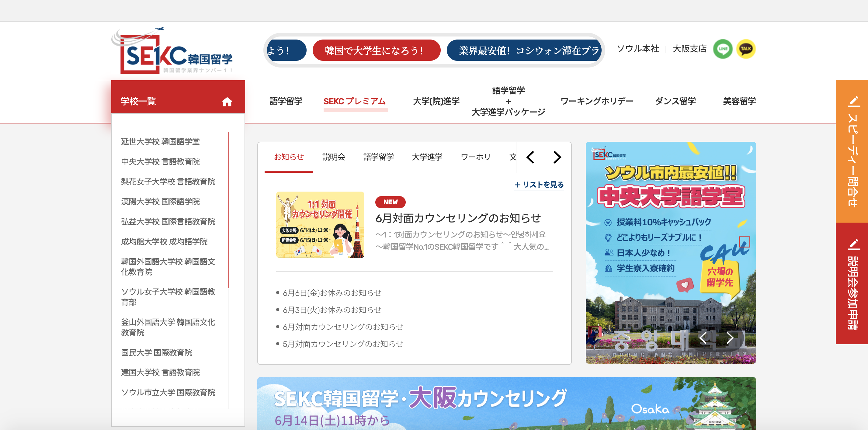Go to previous banner slide arrow
Screen dimensions: 868x430
tap(703, 337)
